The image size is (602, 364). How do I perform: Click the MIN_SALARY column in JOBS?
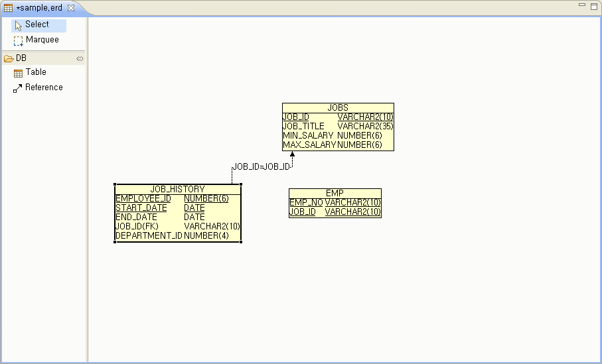308,135
